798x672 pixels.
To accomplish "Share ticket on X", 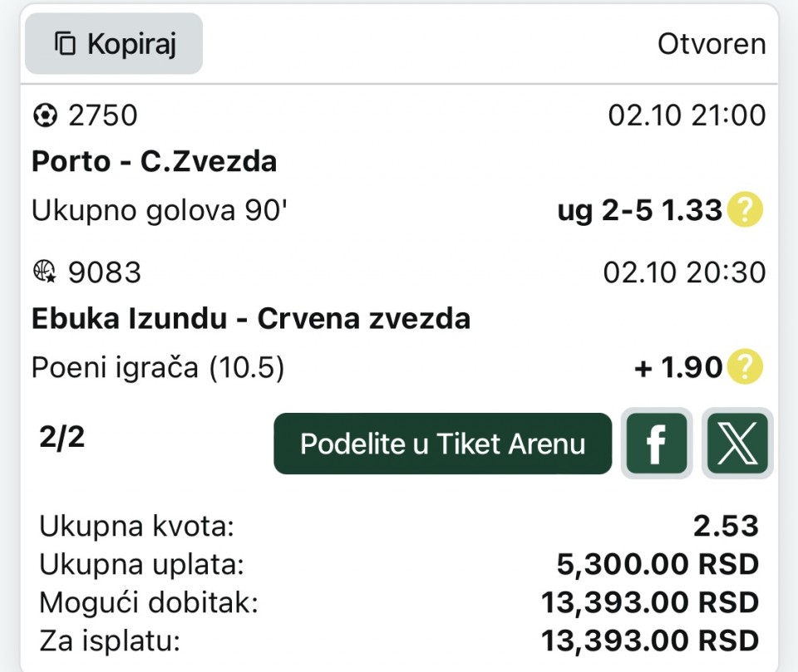I will pos(737,444).
